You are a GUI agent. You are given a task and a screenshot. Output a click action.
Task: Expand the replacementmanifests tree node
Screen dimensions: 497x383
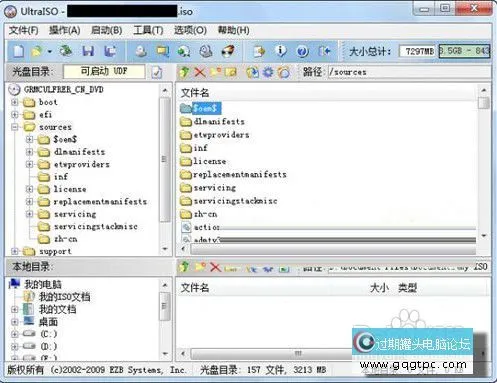coord(29,202)
